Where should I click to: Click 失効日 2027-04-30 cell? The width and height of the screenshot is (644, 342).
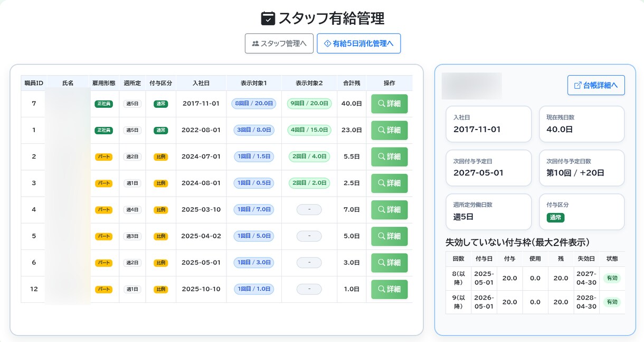coord(586,278)
